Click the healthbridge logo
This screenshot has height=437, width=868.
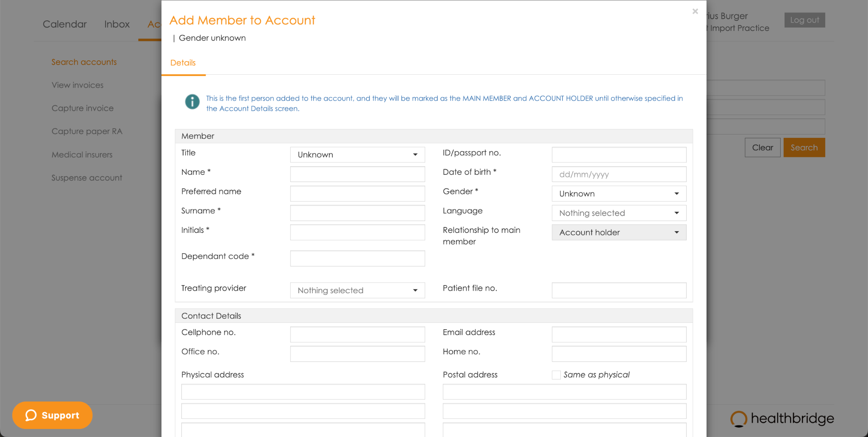point(782,418)
